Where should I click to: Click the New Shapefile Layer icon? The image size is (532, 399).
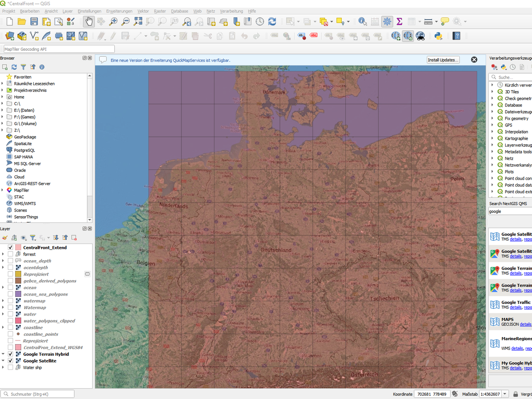pos(34,36)
